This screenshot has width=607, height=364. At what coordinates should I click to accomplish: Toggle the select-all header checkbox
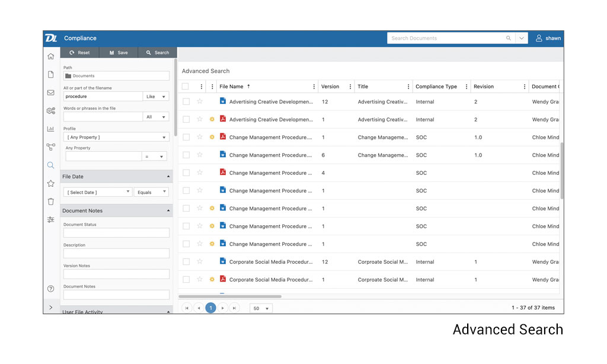186,87
